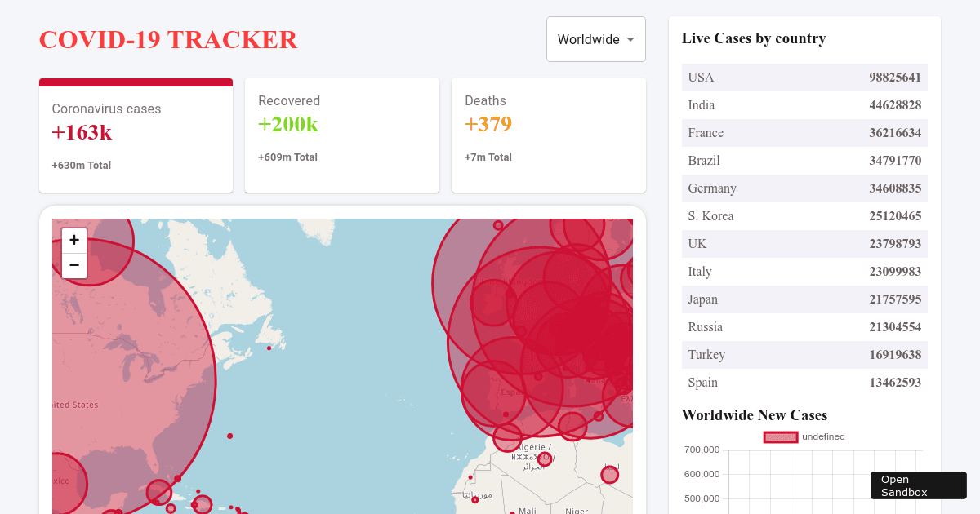Open the Worldwide region selector
This screenshot has height=514, width=980.
595,38
